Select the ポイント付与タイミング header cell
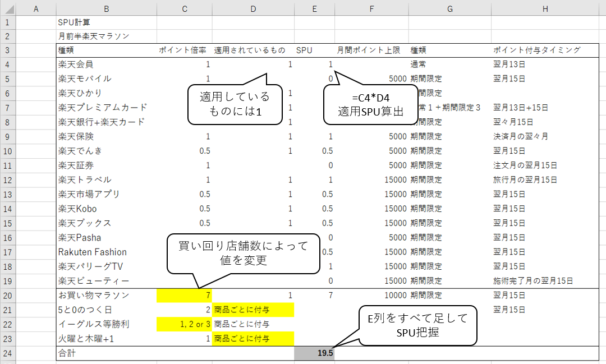The image size is (606, 364). (x=545, y=50)
